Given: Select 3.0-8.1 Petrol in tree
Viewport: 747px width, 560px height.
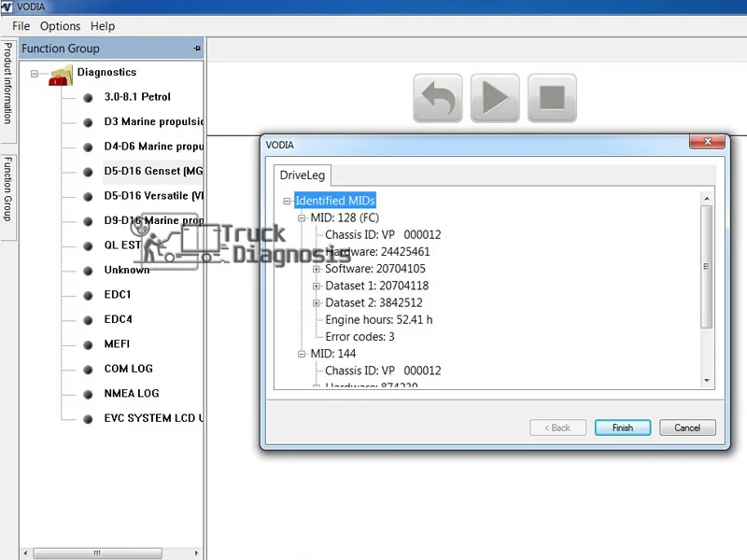Looking at the screenshot, I should point(137,97).
